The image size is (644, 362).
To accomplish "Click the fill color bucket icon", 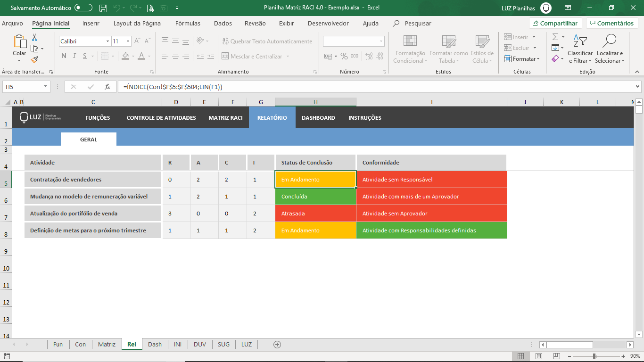I will 125,56.
